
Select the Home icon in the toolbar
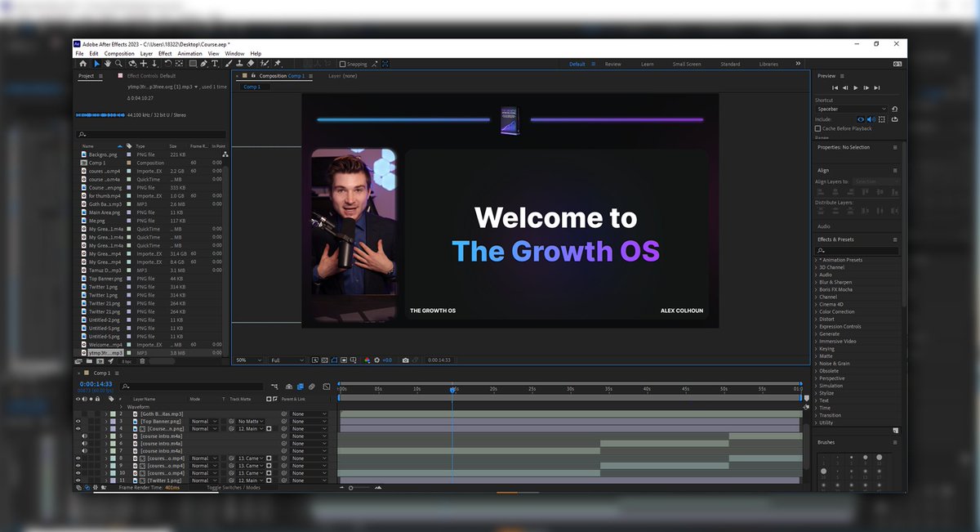coord(83,63)
